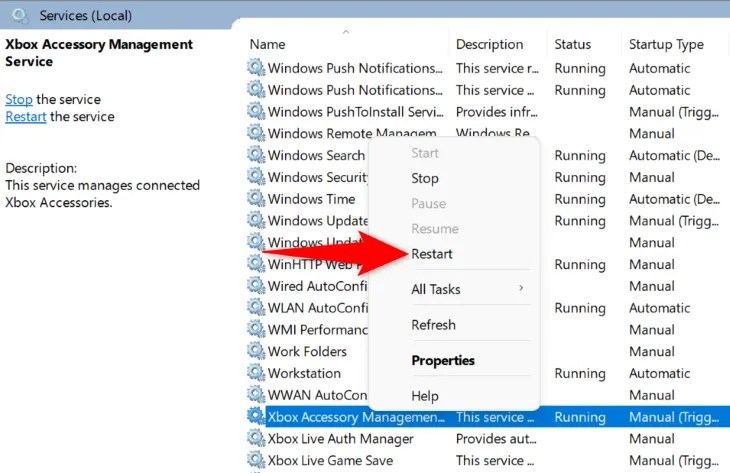730x473 pixels.
Task: Choose Stop from the context menu
Action: coord(425,178)
